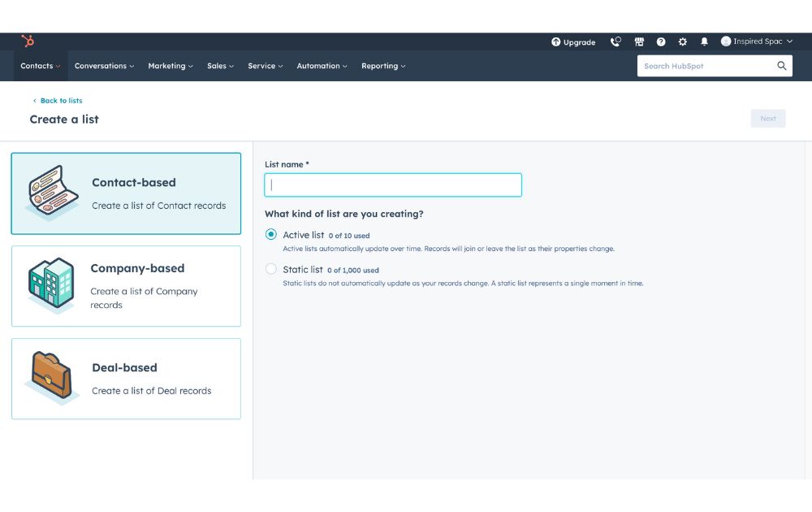Click the Company-based building illustration

click(x=50, y=284)
